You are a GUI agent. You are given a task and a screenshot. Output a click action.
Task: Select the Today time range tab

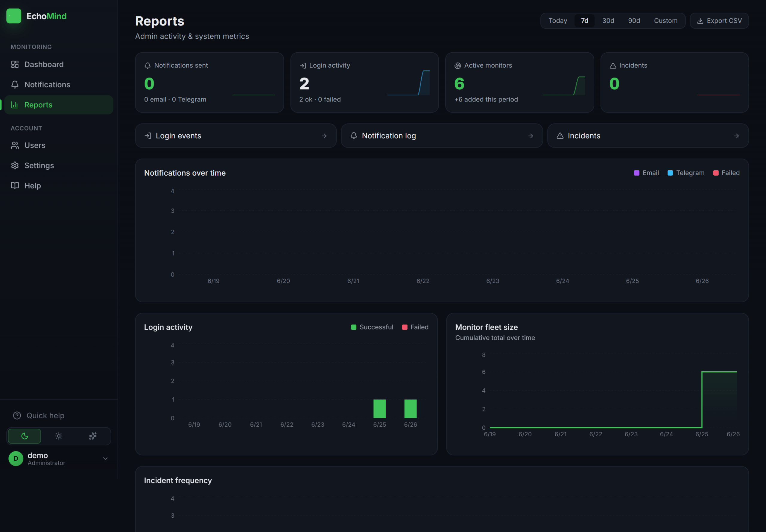pyautogui.click(x=558, y=21)
